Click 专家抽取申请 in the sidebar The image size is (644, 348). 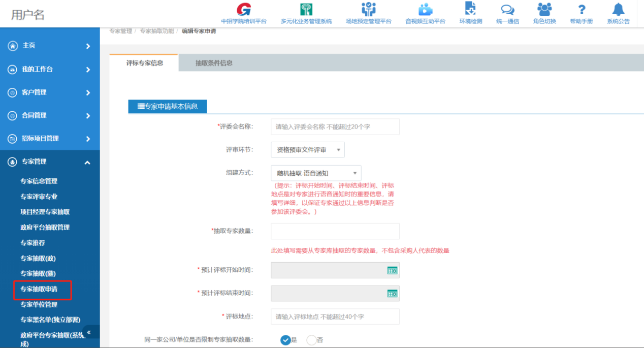(39, 289)
